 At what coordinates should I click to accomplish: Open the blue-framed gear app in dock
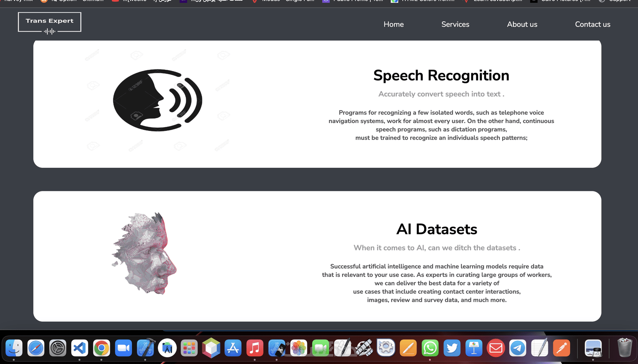386,348
